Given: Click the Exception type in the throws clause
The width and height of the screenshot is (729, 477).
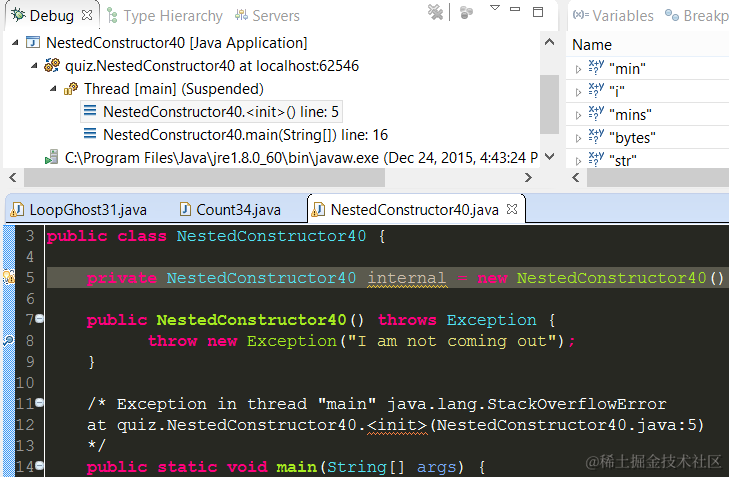Looking at the screenshot, I should click(491, 320).
